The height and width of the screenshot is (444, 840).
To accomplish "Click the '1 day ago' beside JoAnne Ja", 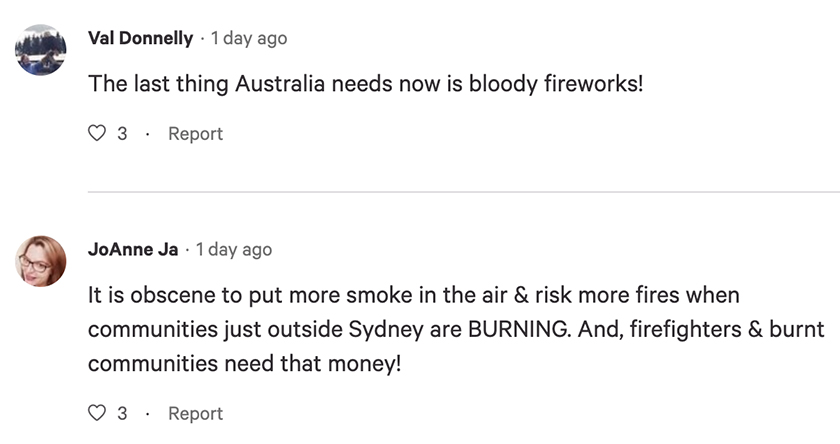I will click(234, 249).
